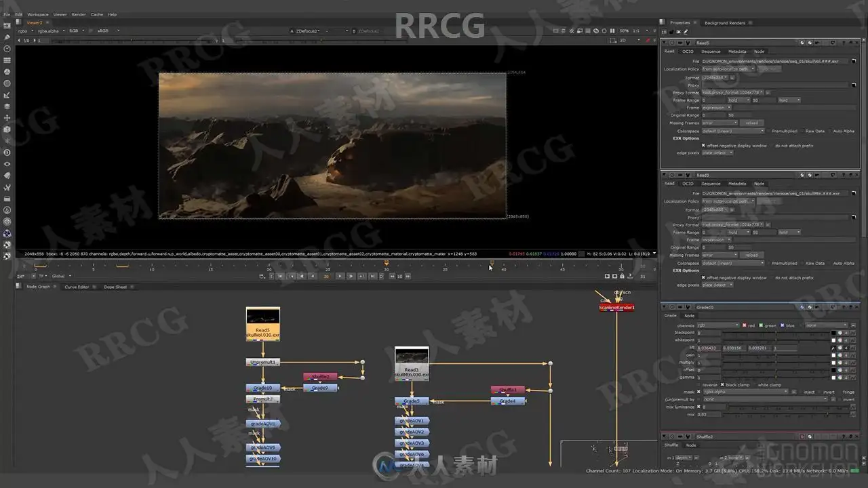Open the 3D nodes cube icon

[7, 129]
